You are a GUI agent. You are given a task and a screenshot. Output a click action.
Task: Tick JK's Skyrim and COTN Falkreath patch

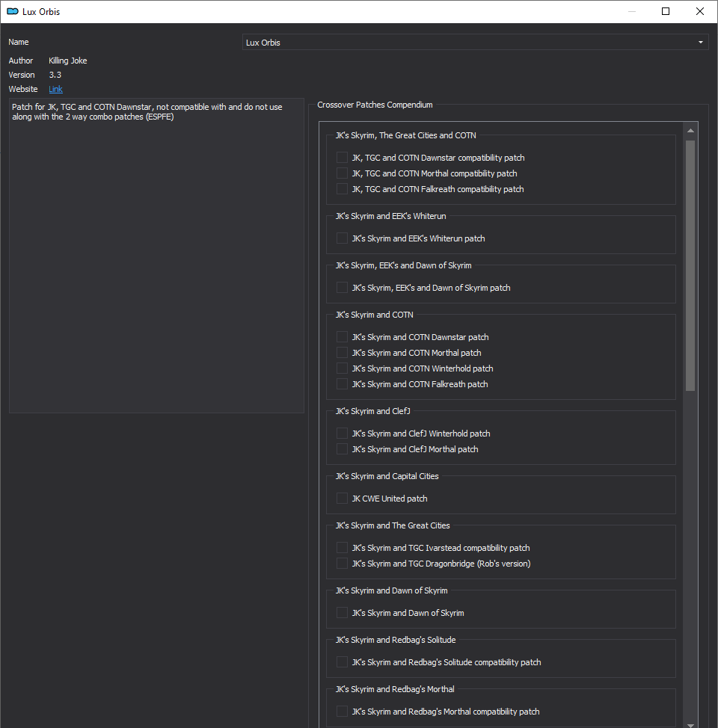(342, 384)
